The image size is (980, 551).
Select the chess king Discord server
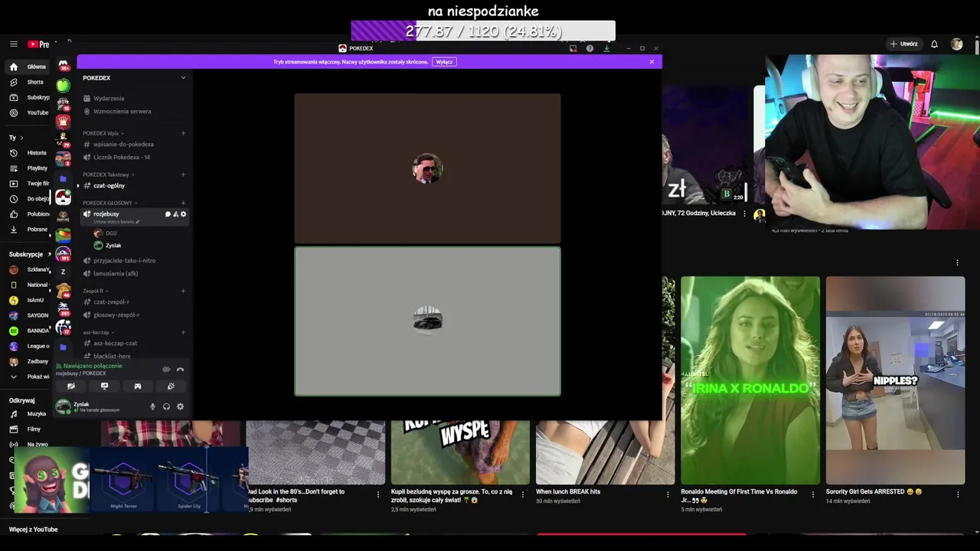[x=64, y=122]
